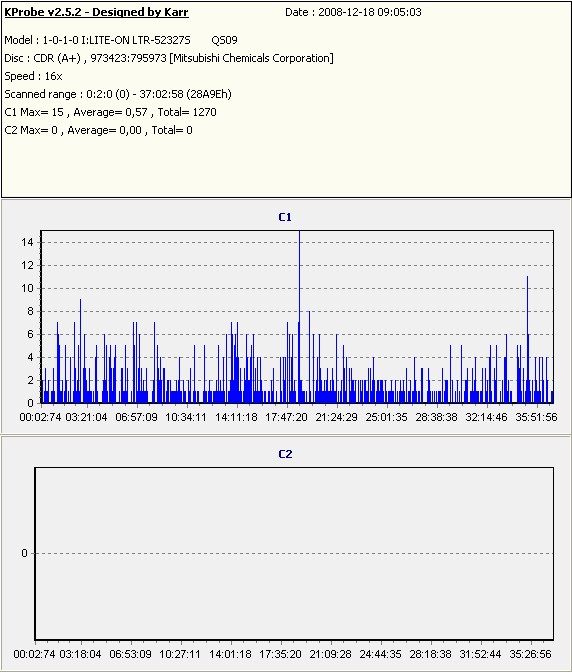This screenshot has height=672, width=572.
Task: Select the Scanned range line
Action: pos(118,94)
